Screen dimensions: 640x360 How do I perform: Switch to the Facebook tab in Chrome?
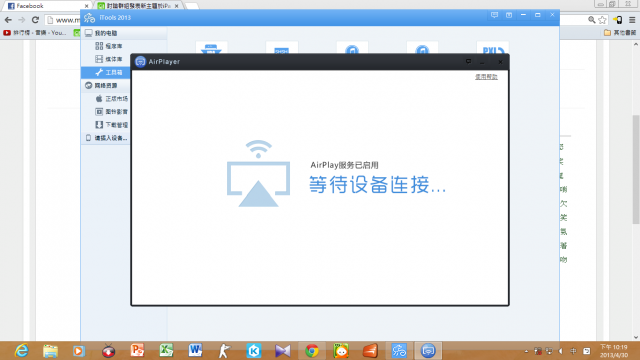point(47,6)
